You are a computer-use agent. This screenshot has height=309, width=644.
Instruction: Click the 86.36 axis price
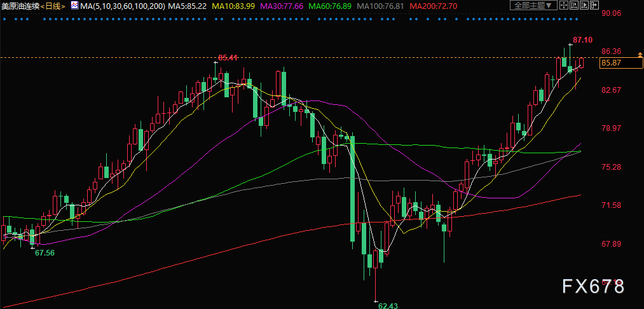(611, 52)
